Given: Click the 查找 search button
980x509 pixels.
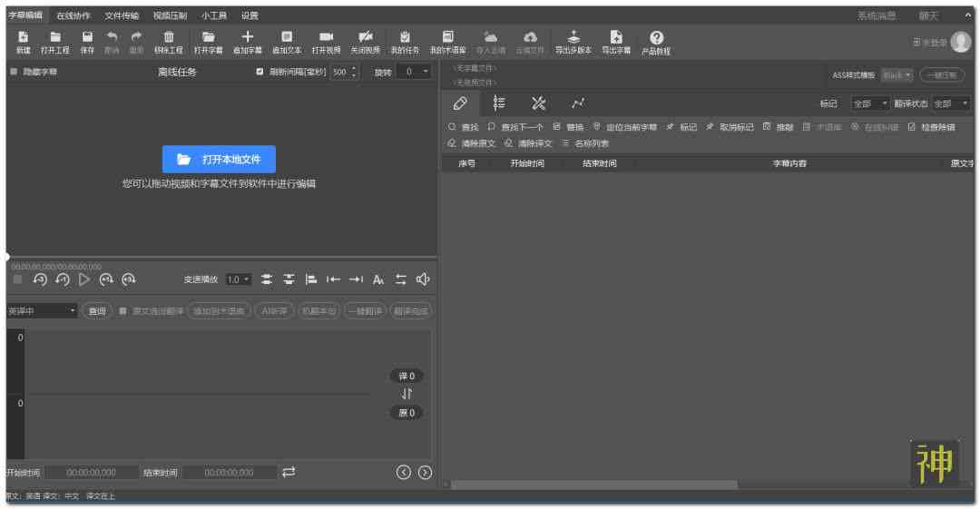Looking at the screenshot, I should tap(463, 127).
